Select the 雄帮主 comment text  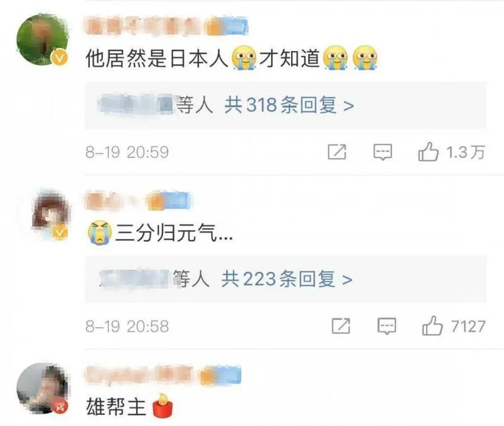116,406
